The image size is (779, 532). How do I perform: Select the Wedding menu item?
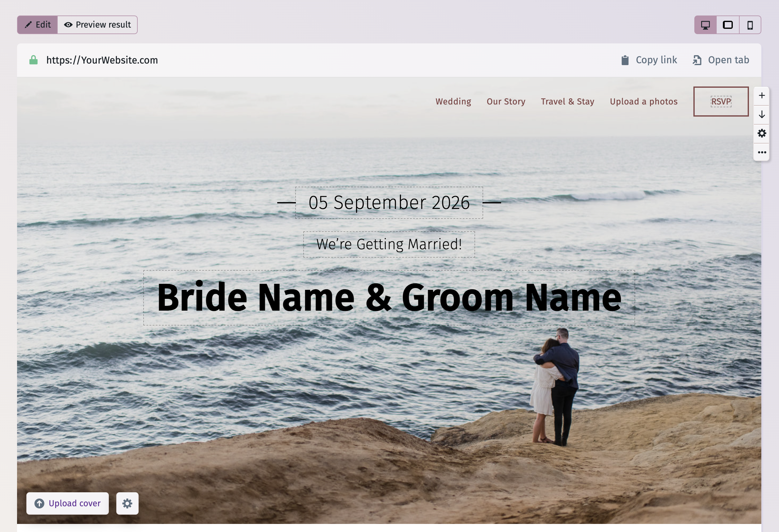(x=453, y=101)
